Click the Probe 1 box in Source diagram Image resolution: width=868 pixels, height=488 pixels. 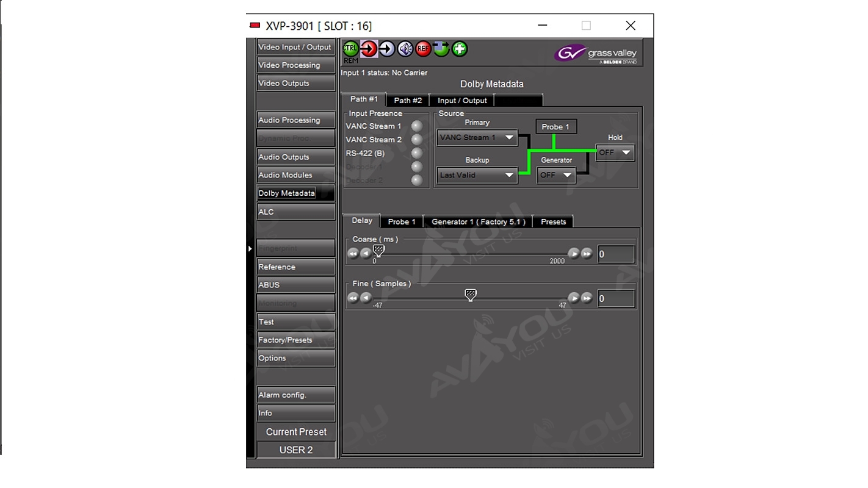click(x=555, y=127)
